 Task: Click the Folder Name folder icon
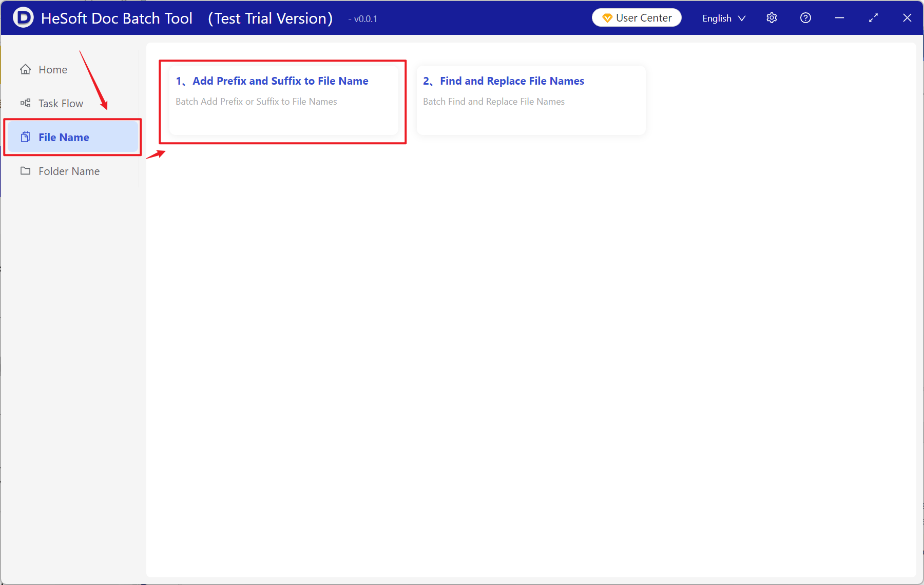click(25, 171)
